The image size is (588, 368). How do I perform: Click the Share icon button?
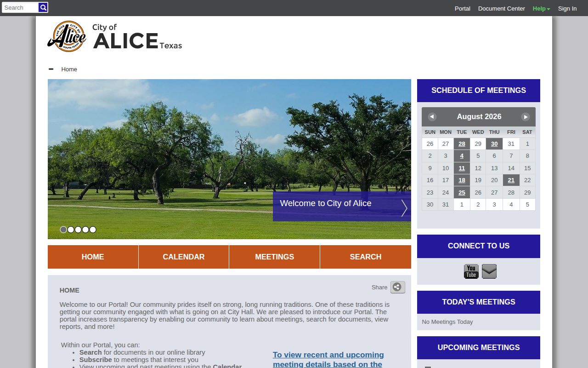click(x=398, y=287)
